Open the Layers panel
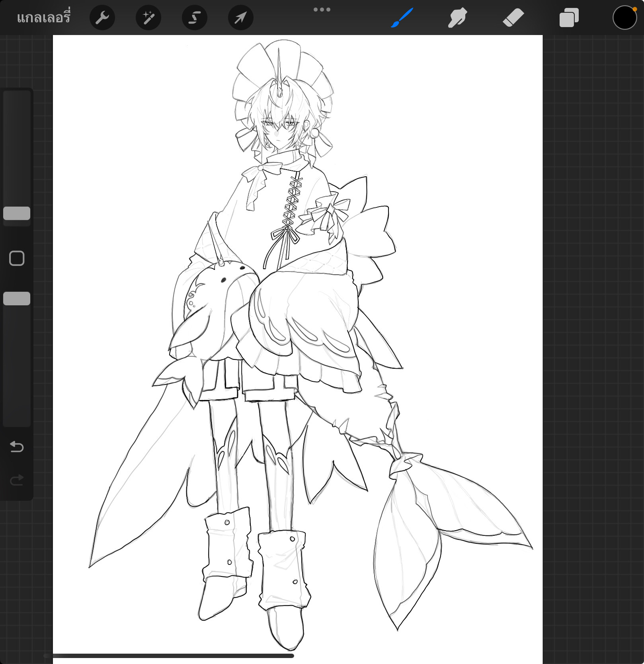 click(x=569, y=18)
